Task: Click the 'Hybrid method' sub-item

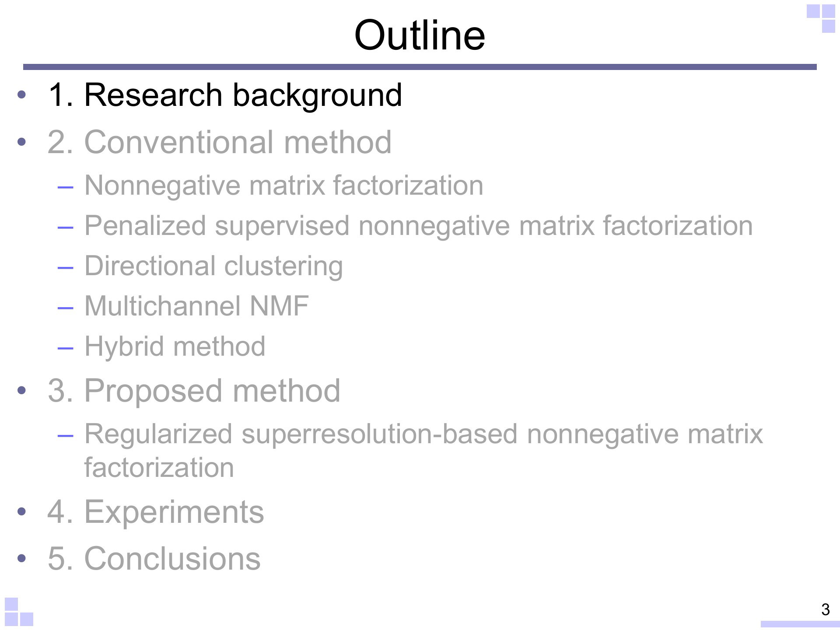Action: 175,346
